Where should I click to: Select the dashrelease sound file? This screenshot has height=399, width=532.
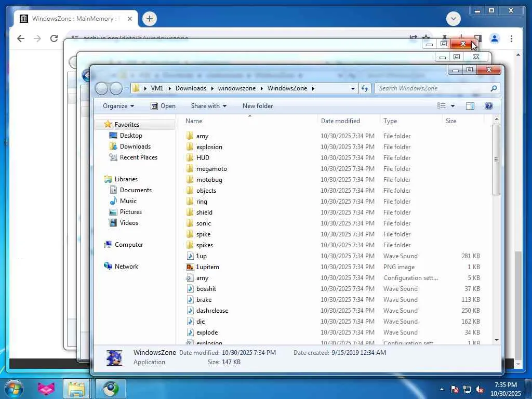pyautogui.click(x=212, y=311)
